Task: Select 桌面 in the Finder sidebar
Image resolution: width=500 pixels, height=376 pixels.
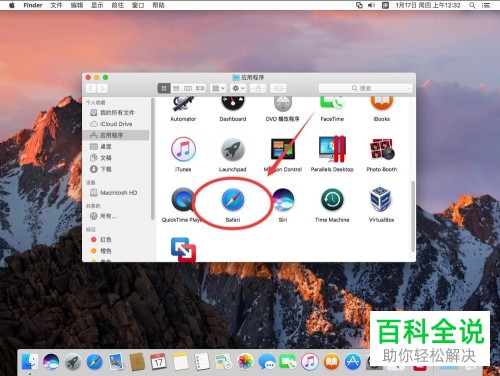Action: (x=117, y=146)
